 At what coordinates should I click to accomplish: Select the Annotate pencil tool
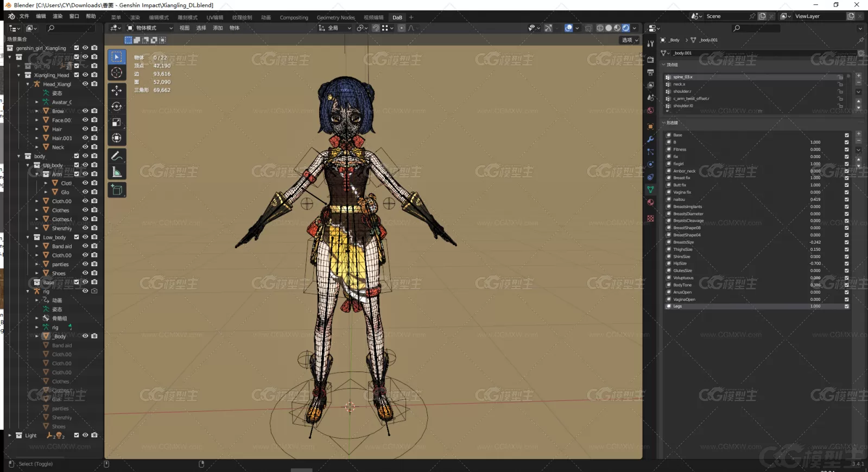coord(117,156)
